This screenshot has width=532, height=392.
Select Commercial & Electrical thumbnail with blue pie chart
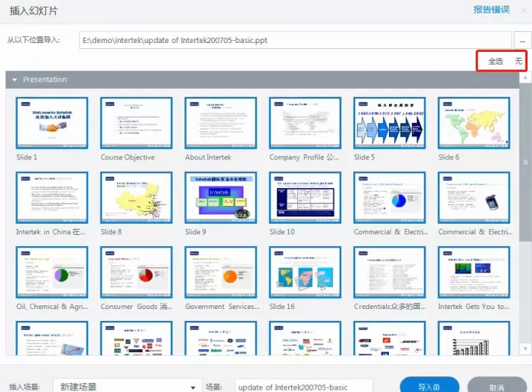tap(390, 198)
